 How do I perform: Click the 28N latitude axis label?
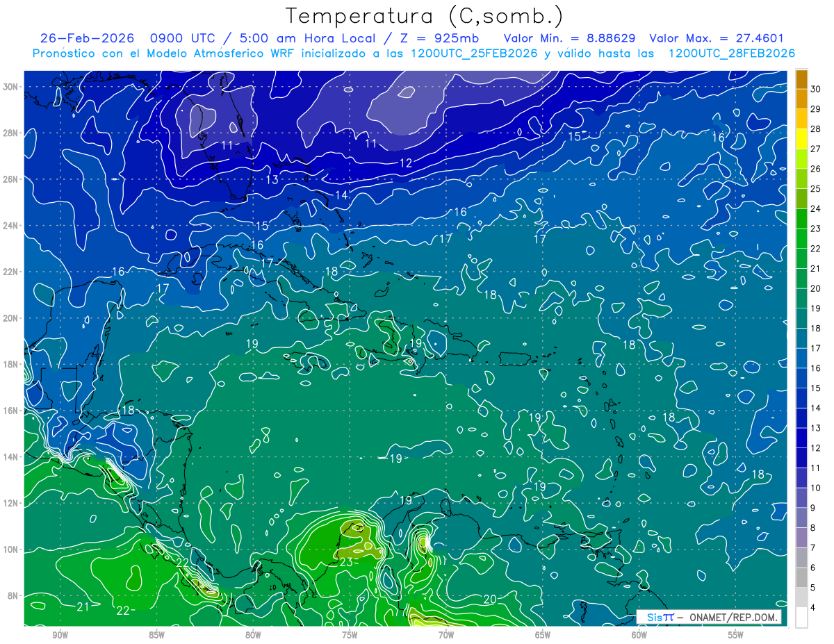[11, 133]
